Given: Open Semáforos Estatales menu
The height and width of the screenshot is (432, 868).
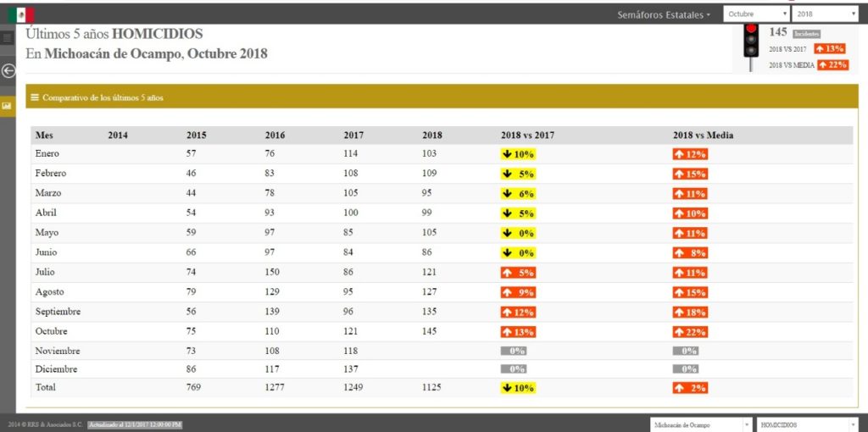Looking at the screenshot, I should click(x=664, y=15).
